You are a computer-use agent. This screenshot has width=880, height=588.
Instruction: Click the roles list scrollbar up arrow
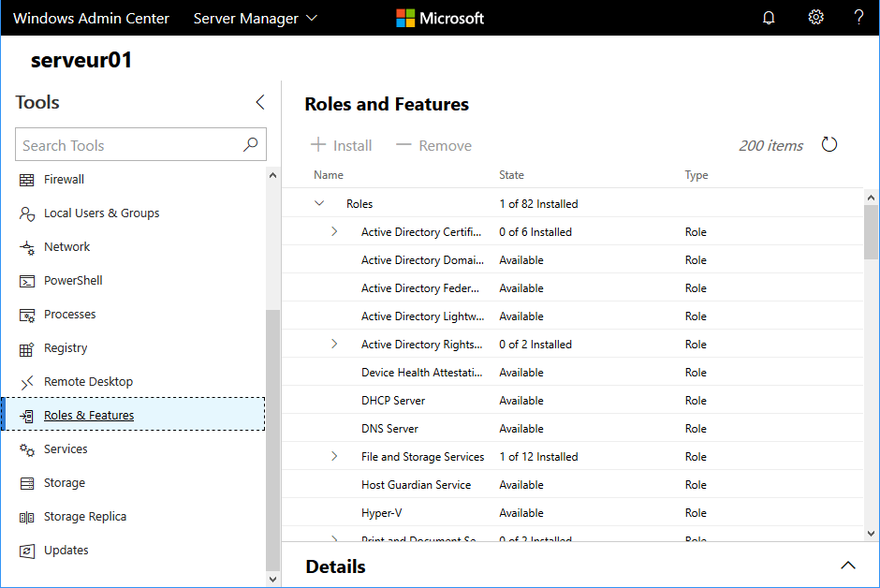(871, 198)
